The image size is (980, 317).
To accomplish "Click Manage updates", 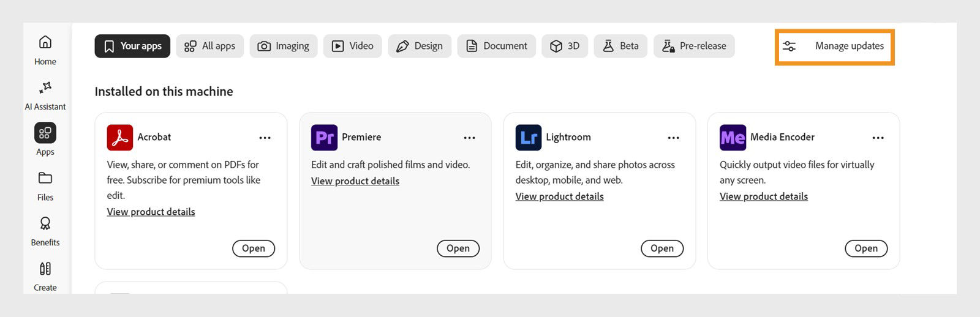I will (834, 47).
